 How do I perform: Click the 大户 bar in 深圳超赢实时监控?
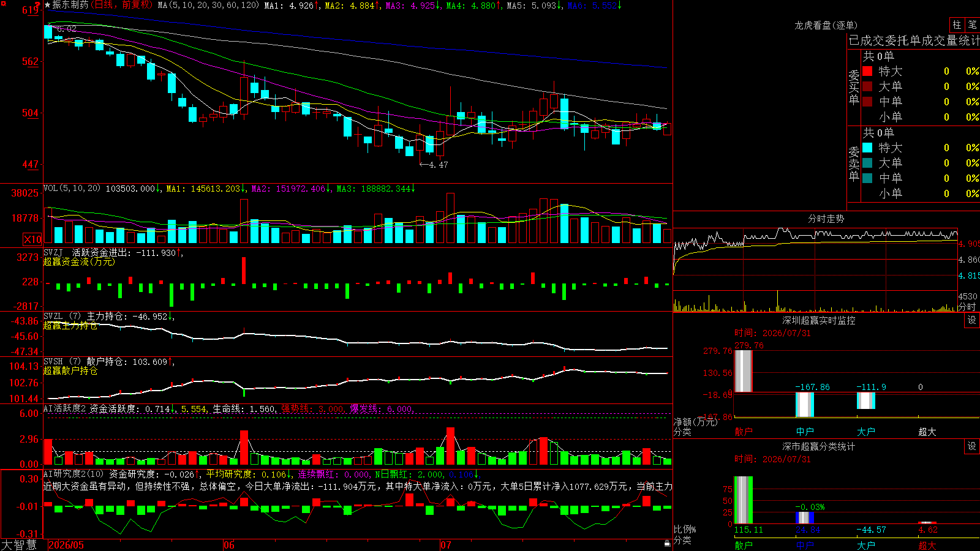coord(866,400)
